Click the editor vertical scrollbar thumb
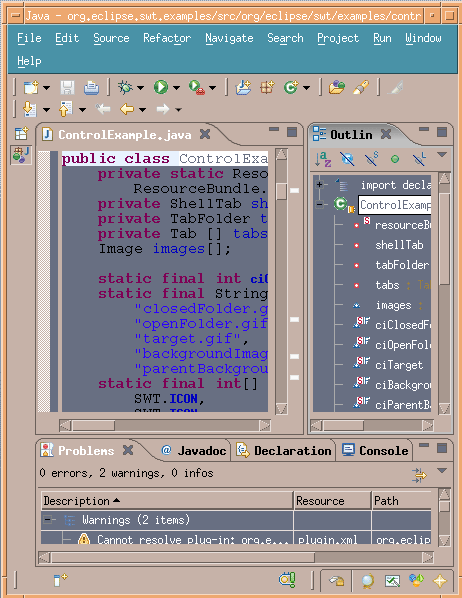 pos(282,191)
